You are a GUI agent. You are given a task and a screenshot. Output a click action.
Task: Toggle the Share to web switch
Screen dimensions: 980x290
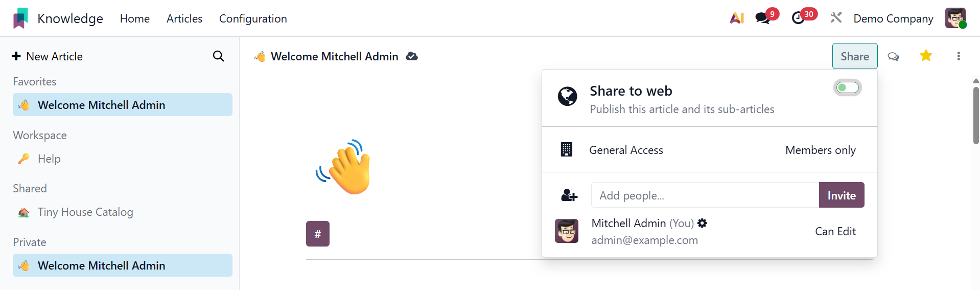pyautogui.click(x=848, y=88)
